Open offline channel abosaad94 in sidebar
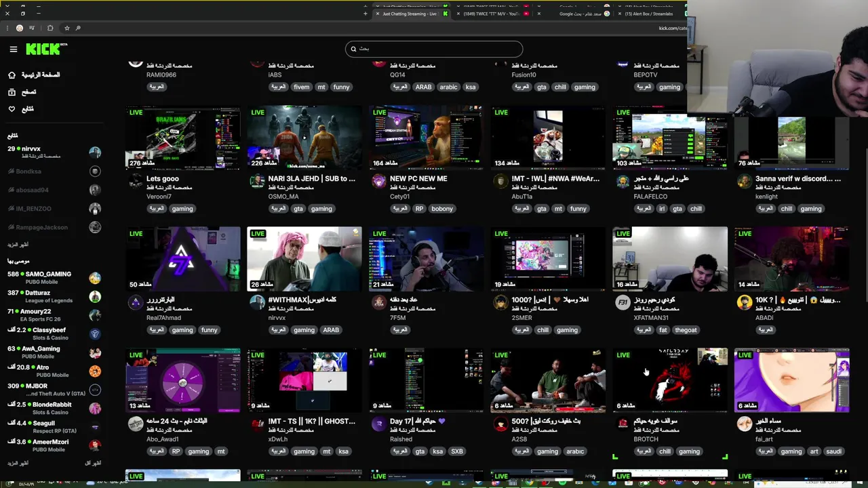 click(x=53, y=190)
